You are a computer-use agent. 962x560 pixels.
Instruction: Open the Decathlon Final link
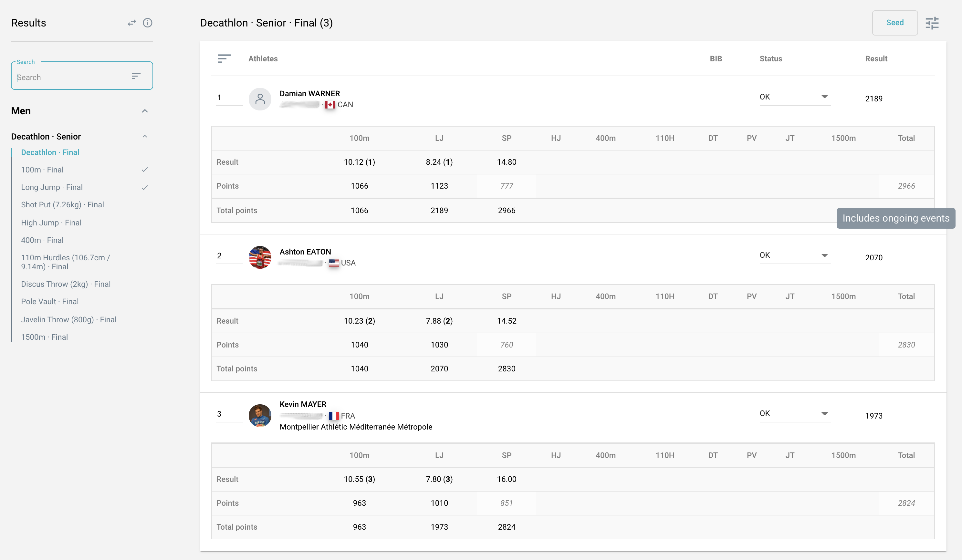pos(50,152)
